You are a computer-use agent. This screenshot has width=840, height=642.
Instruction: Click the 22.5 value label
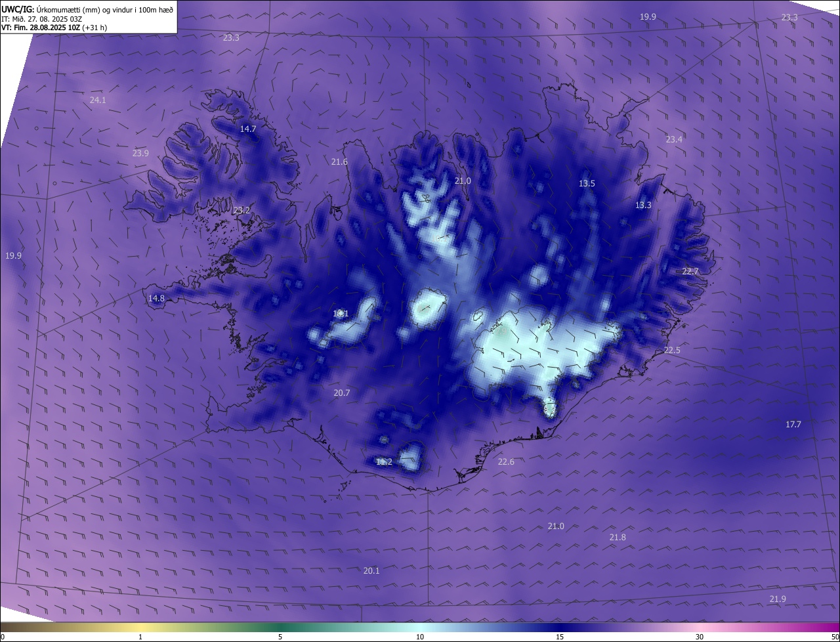[672, 351]
